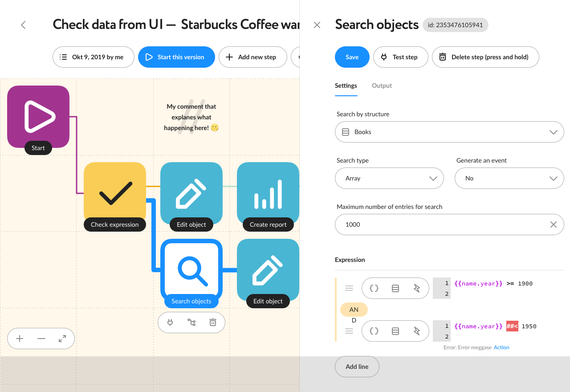Click the blue Save button
The height and width of the screenshot is (392, 570).
(x=352, y=57)
